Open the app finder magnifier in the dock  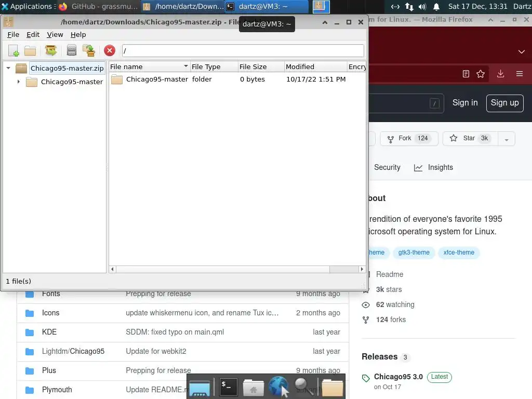[x=303, y=387]
